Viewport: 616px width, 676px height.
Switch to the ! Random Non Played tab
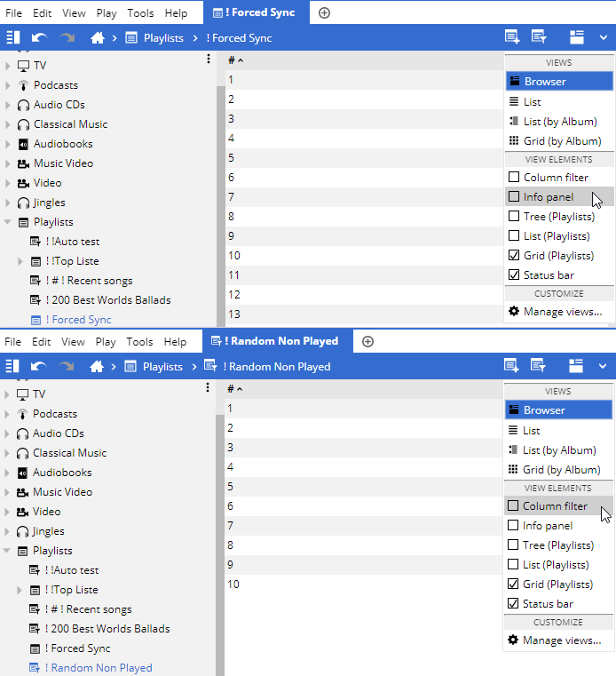(280, 341)
